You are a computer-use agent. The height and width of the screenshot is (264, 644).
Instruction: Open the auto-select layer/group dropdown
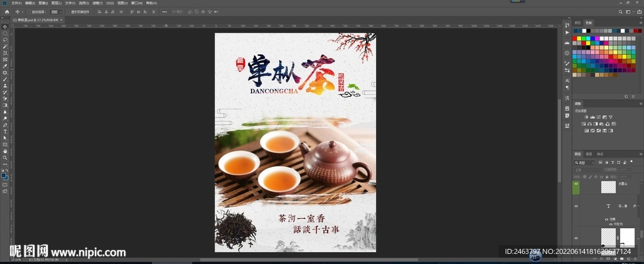(56, 12)
